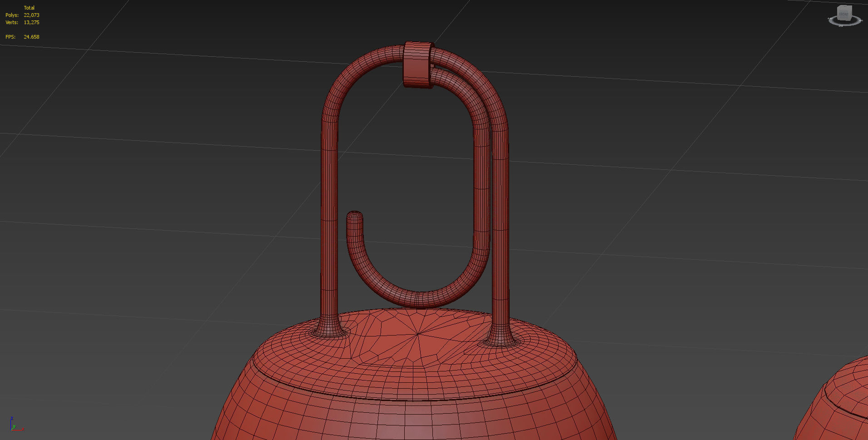Click the 'Polys:' statistics label
This screenshot has height=440, width=868.
tap(12, 15)
